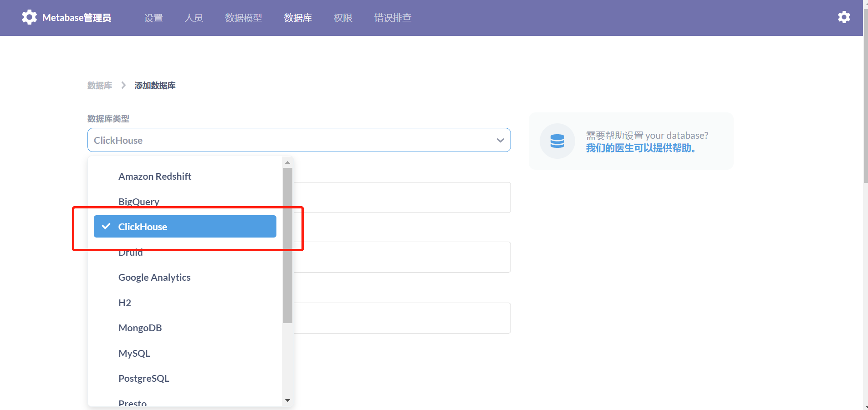Click the 数据库类型 field label

tap(108, 119)
